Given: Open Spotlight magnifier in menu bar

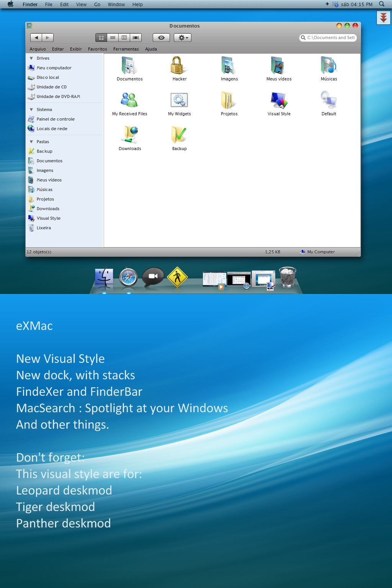Looking at the screenshot, I should 382,4.
